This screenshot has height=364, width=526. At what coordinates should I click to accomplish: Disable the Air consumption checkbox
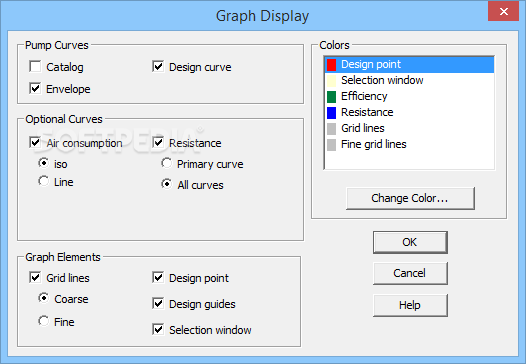(x=35, y=142)
